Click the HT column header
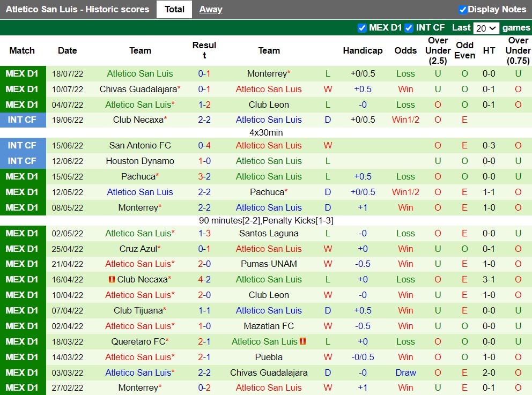The height and width of the screenshot is (395, 532). click(x=489, y=50)
